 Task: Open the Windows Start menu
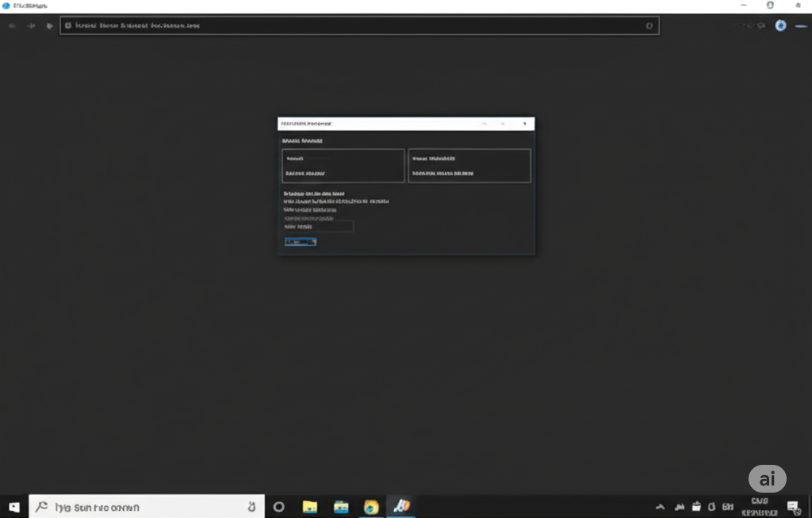point(14,507)
